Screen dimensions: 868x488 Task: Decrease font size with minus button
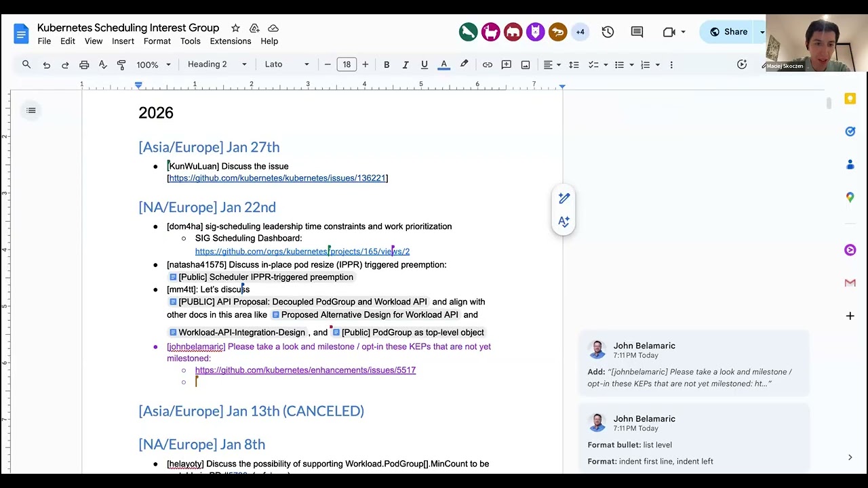(328, 64)
